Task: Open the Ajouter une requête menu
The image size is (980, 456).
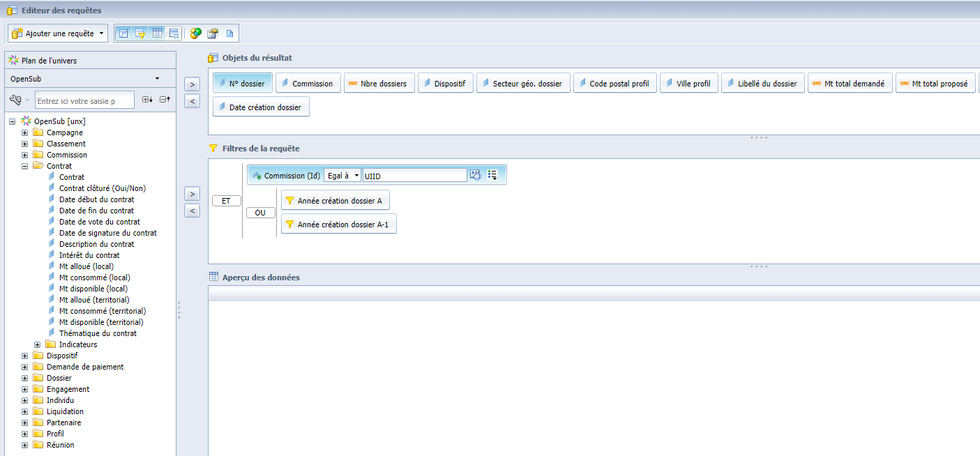Action: [102, 33]
